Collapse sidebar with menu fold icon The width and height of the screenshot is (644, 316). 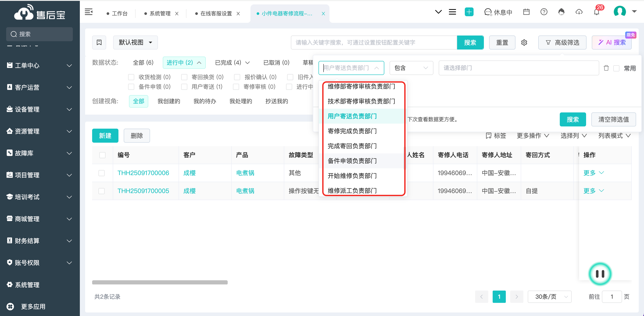point(89,12)
